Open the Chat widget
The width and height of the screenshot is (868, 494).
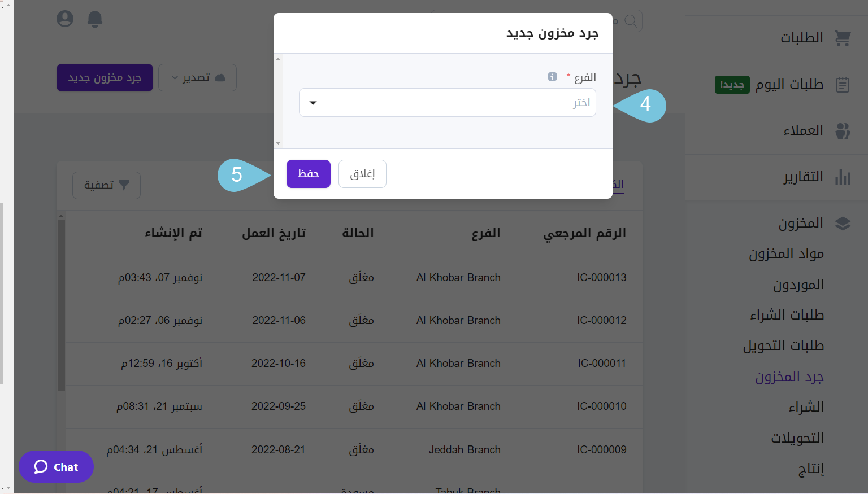point(56,467)
